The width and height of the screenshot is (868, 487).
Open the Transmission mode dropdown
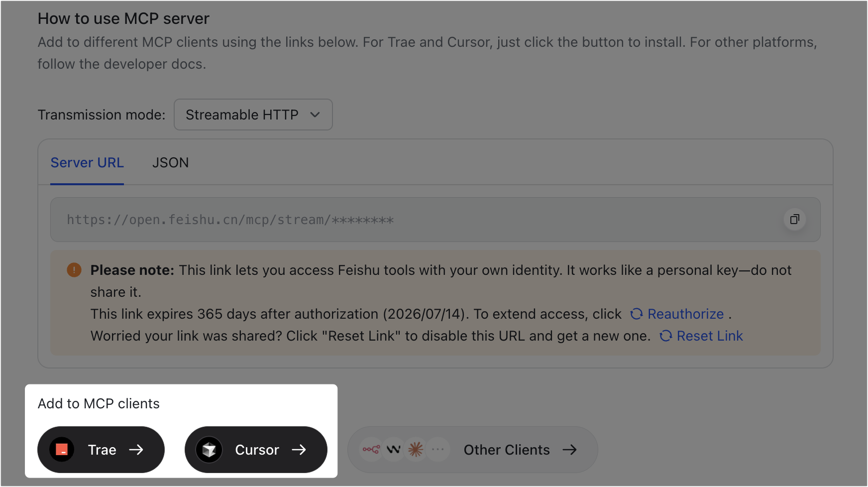tap(253, 115)
